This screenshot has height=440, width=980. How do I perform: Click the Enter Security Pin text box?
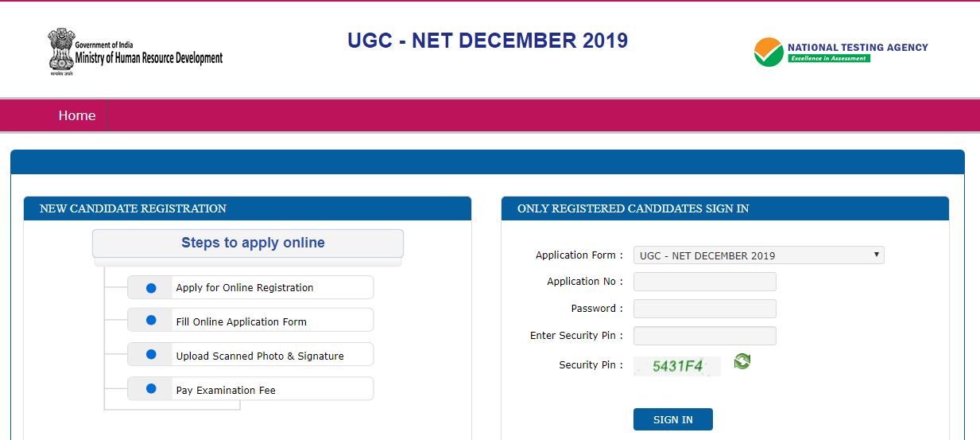[x=704, y=336]
